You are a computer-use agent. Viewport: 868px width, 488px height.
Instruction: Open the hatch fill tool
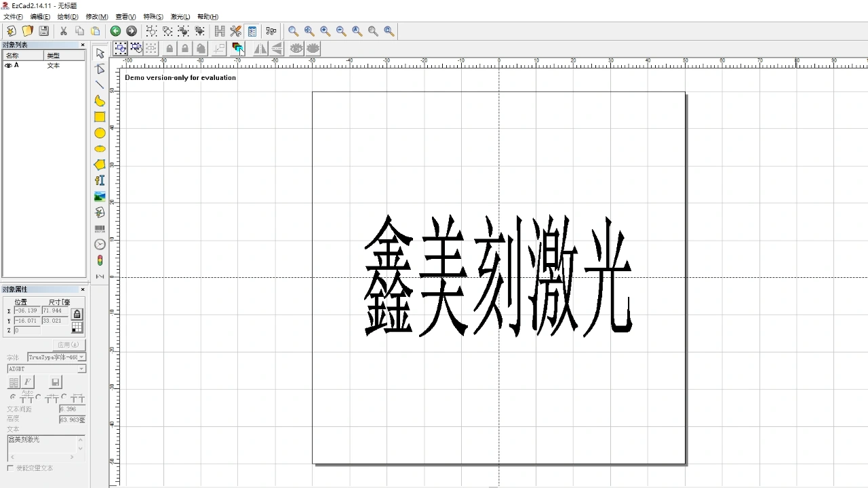tap(220, 31)
